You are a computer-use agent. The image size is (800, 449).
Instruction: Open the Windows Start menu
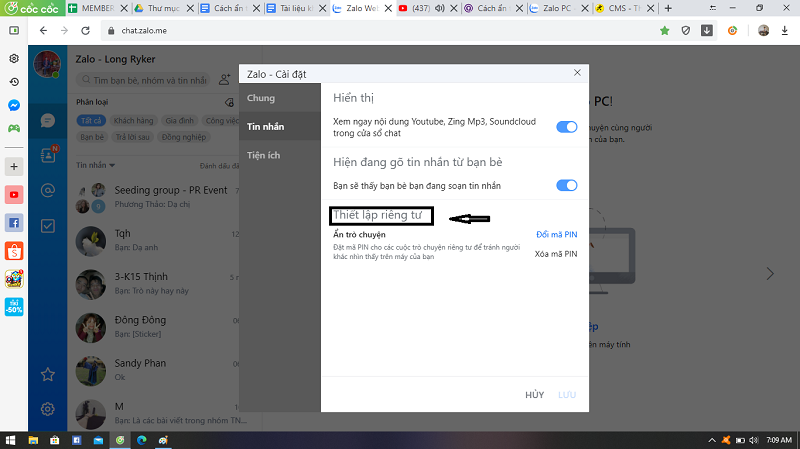pyautogui.click(x=10, y=440)
